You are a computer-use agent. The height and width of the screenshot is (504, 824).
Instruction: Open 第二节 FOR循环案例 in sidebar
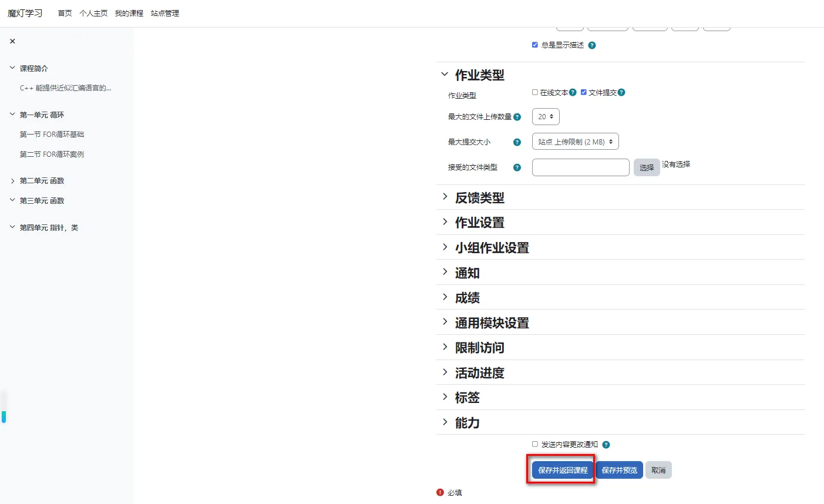[52, 154]
